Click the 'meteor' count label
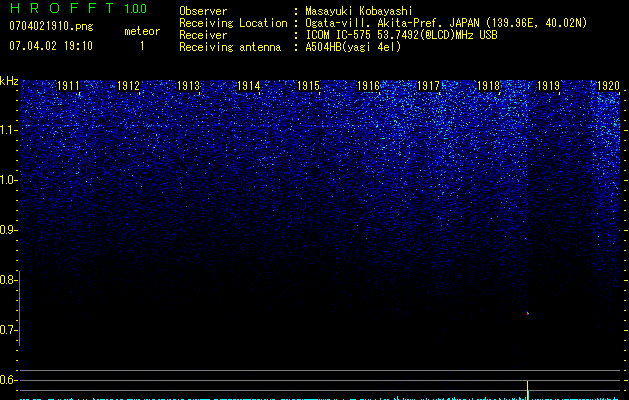The width and height of the screenshot is (629, 400). [142, 31]
